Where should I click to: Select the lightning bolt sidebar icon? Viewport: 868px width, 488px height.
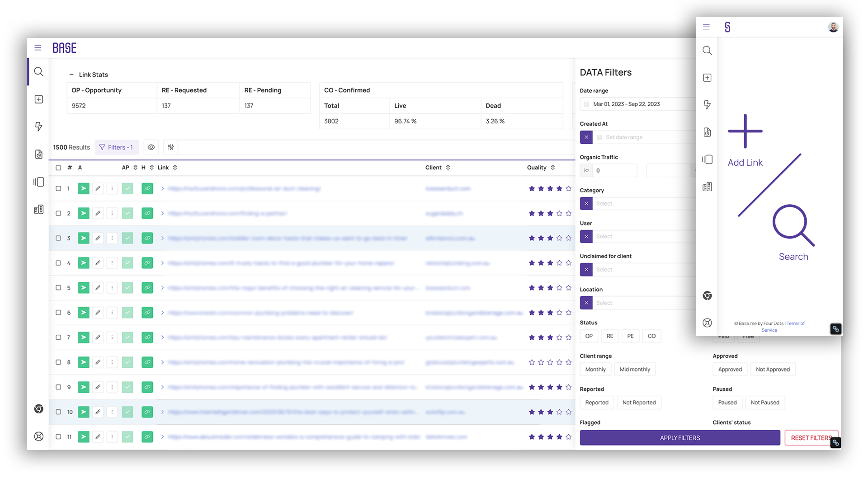click(x=38, y=127)
